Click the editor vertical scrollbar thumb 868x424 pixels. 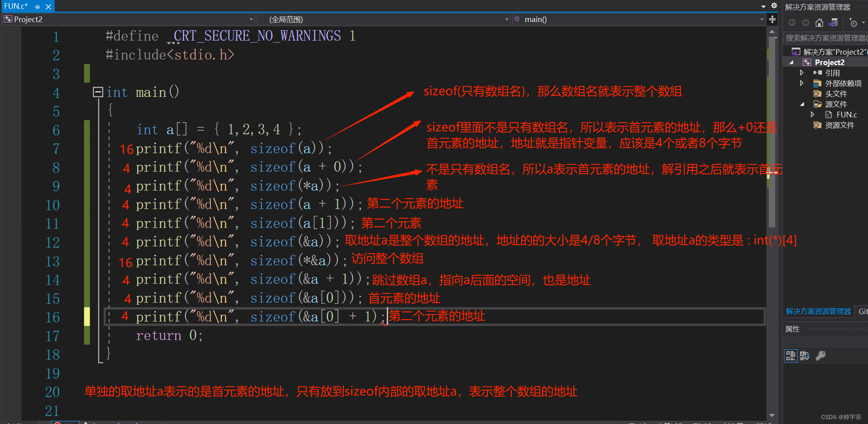click(772, 133)
